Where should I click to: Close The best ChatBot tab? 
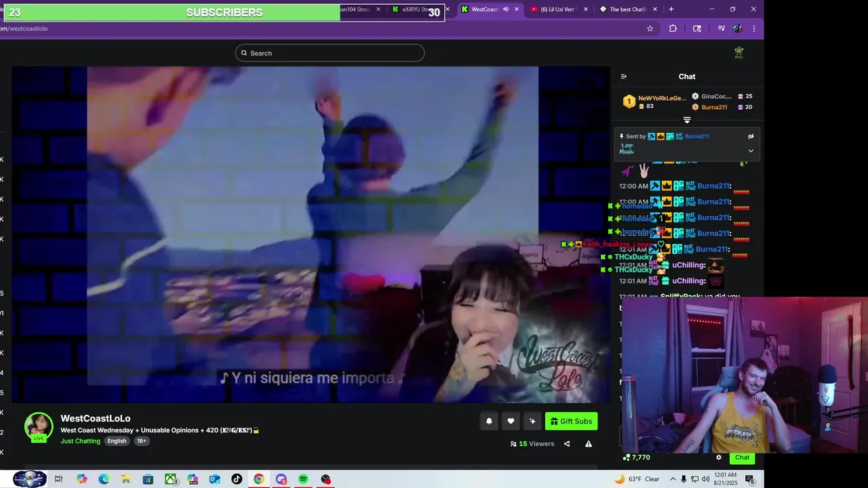pyautogui.click(x=655, y=9)
